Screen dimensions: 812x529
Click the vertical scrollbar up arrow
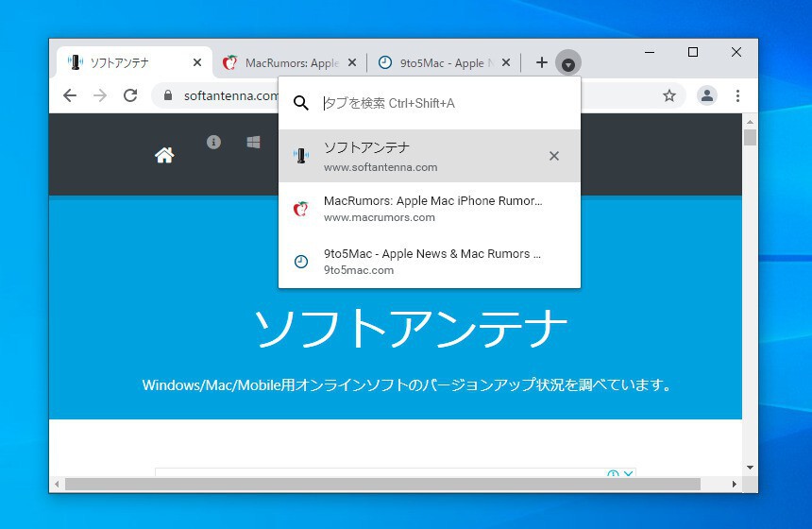(750, 122)
